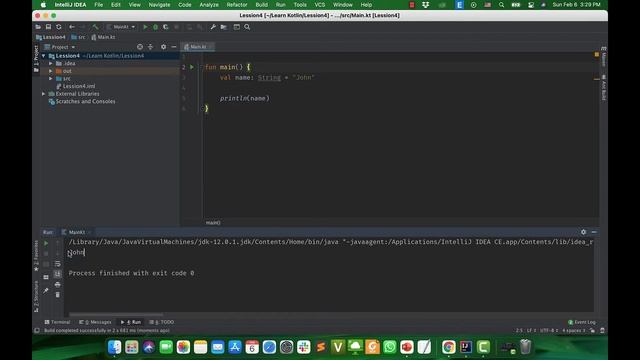Expand the out folder
This screenshot has height=360, width=640.
pos(51,71)
